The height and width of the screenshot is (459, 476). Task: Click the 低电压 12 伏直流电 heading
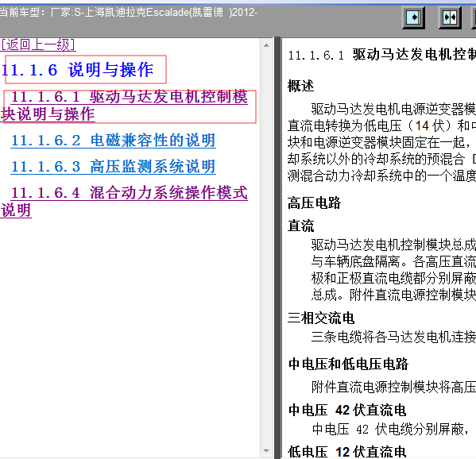[347, 451]
